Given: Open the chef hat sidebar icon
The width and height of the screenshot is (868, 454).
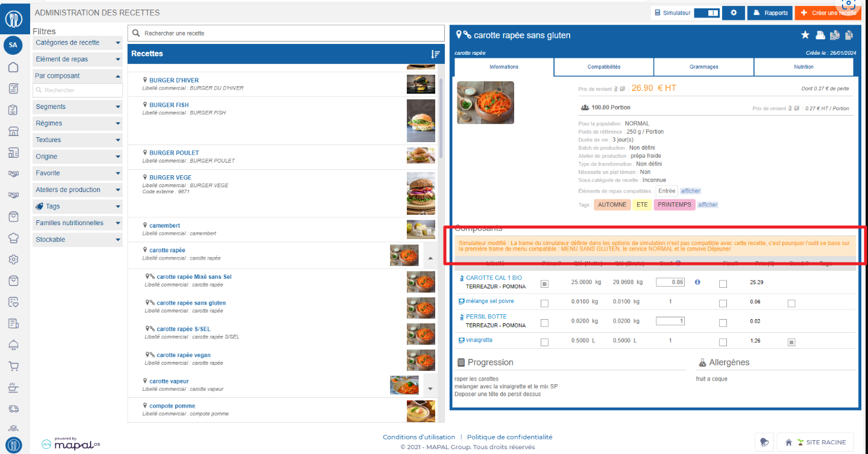Looking at the screenshot, I should pos(13,238).
